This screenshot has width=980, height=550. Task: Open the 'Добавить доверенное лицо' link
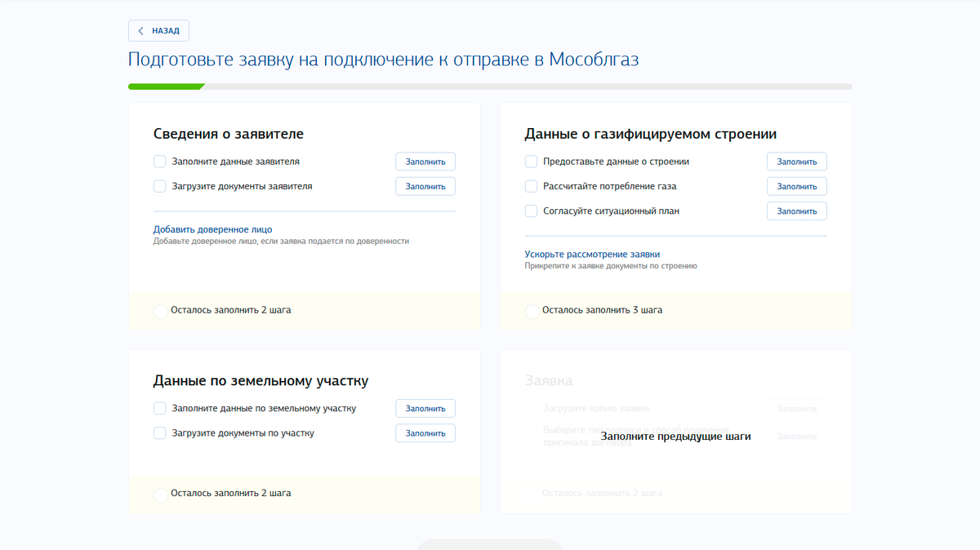(212, 229)
